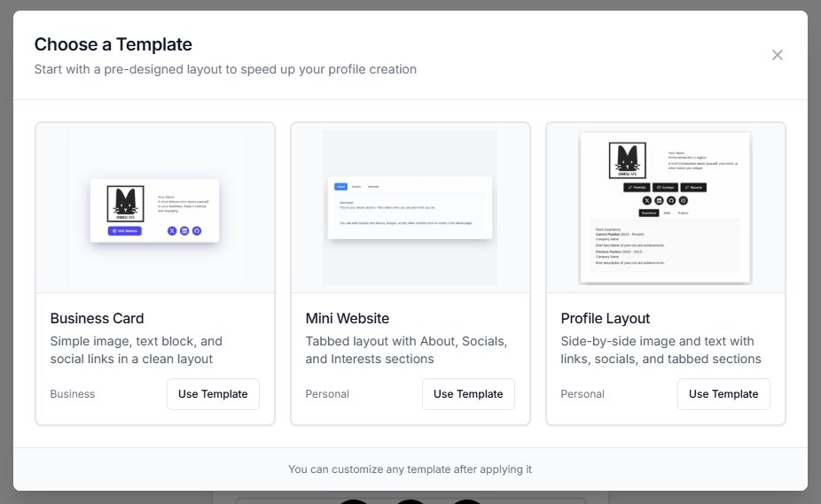
Task: Click the subtitle about pre-designed layouts
Action: point(225,69)
